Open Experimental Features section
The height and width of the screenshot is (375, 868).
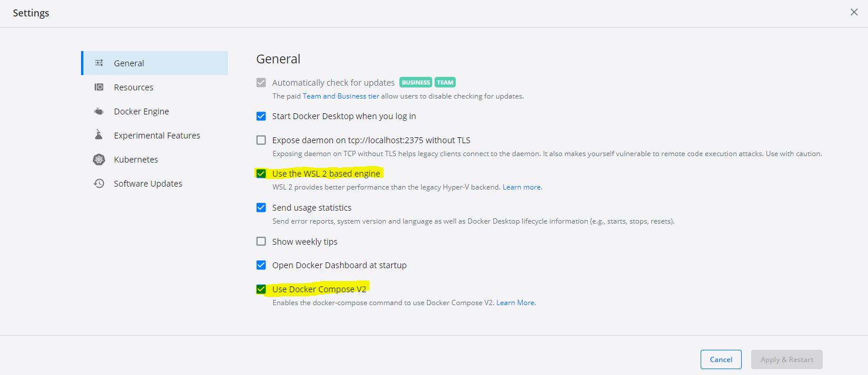pyautogui.click(x=154, y=135)
